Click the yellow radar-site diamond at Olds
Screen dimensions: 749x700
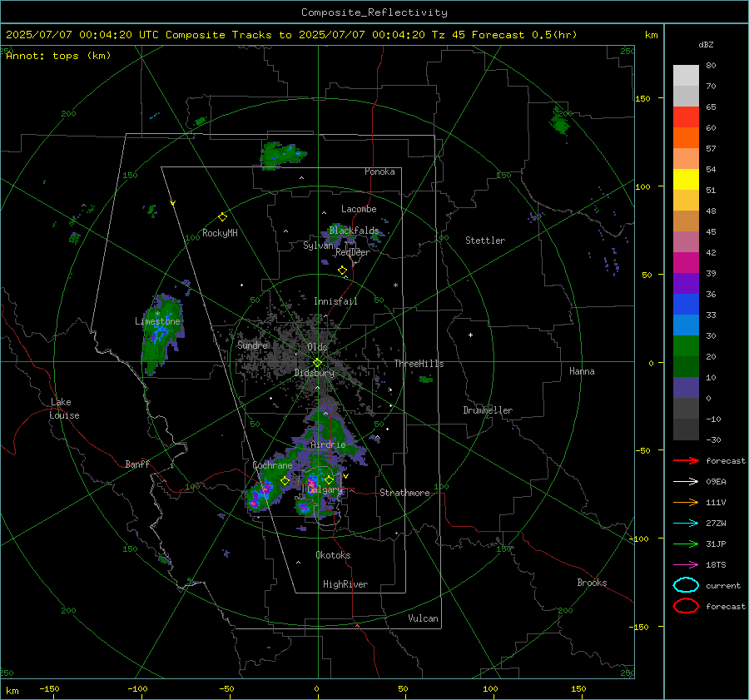pyautogui.click(x=318, y=363)
